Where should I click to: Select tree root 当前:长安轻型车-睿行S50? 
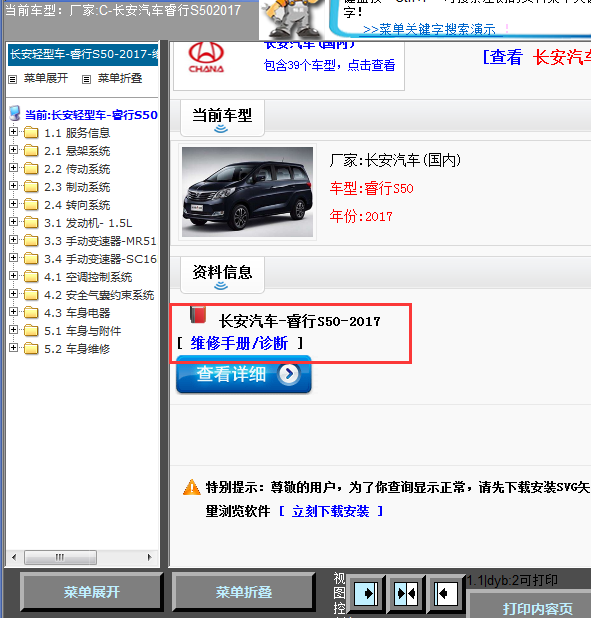[91, 115]
